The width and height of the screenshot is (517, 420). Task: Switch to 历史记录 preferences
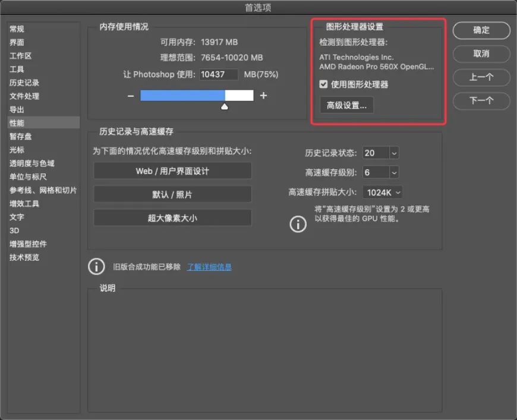pos(43,83)
